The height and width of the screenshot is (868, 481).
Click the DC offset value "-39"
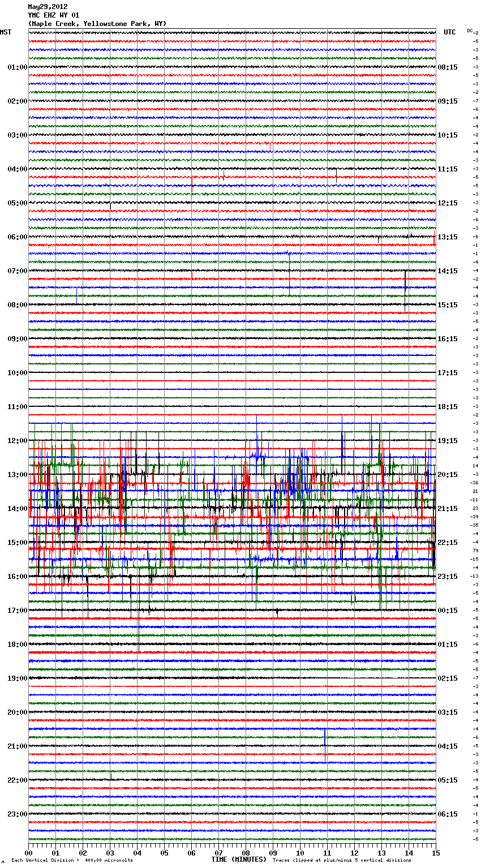(x=475, y=517)
